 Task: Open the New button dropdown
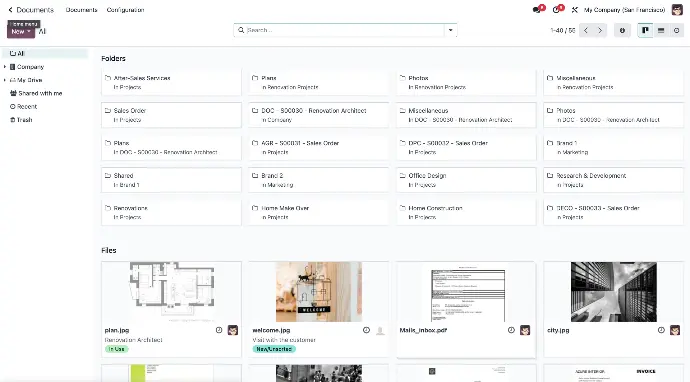[21, 31]
